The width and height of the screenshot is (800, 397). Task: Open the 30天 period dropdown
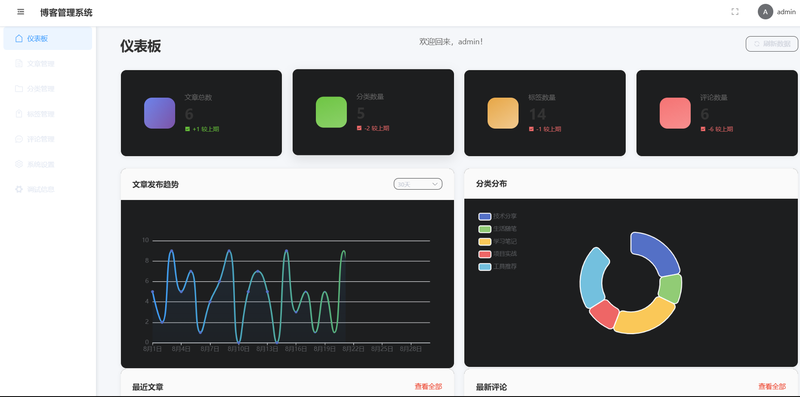(418, 184)
